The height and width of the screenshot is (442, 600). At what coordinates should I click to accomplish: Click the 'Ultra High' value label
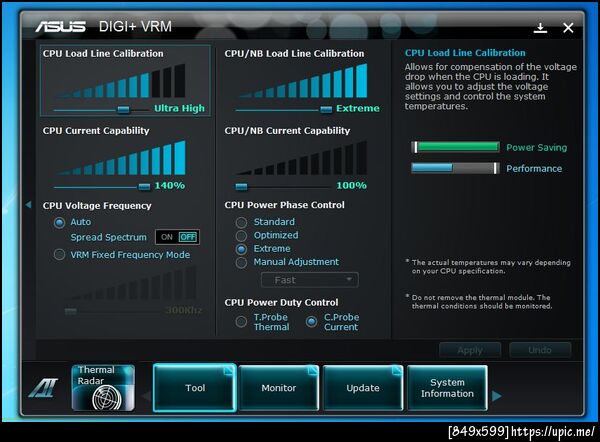click(179, 109)
